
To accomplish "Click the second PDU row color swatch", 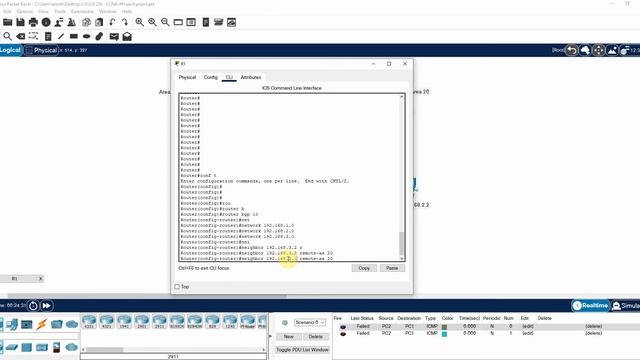I will [444, 334].
